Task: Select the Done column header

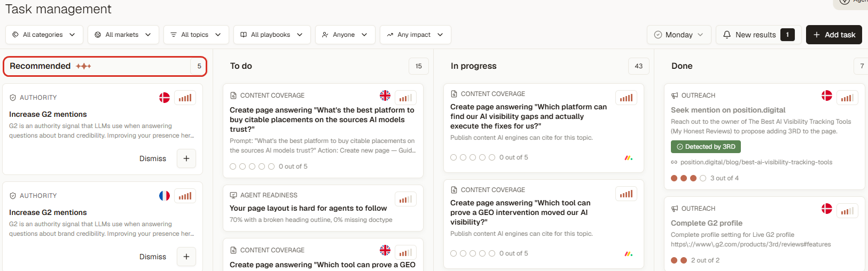Action: [682, 66]
